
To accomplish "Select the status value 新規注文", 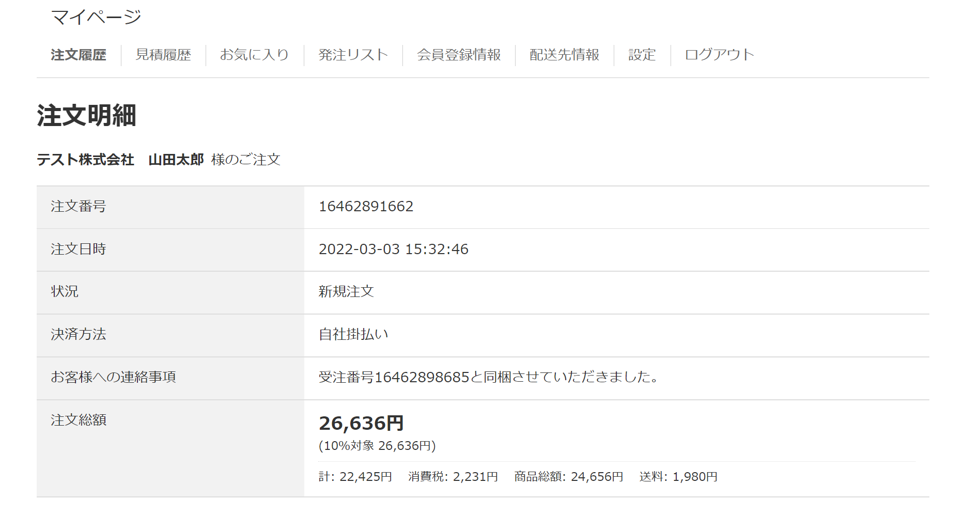I will coord(346,292).
